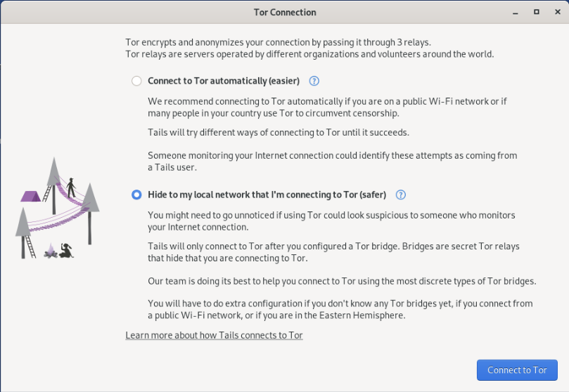The height and width of the screenshot is (392, 569).
Task: Choose the "Connect to Tor automatically (easier)" label
Action: click(224, 81)
